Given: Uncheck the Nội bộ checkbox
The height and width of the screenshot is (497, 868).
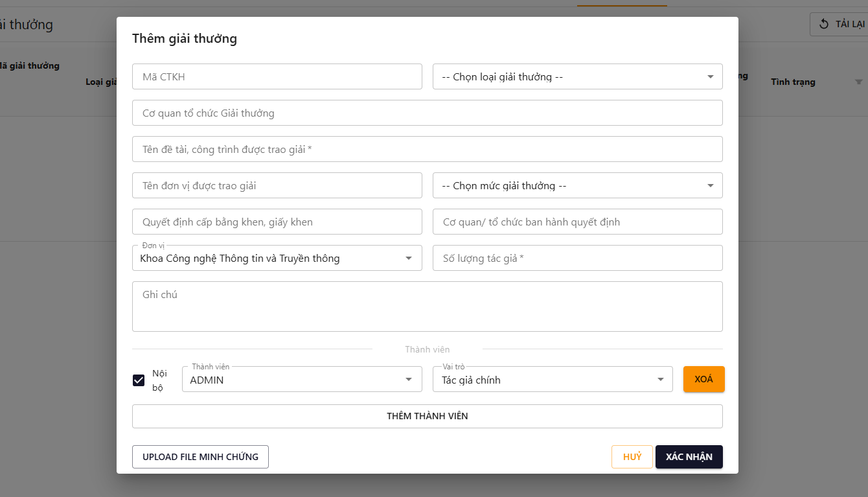Looking at the screenshot, I should pos(139,380).
